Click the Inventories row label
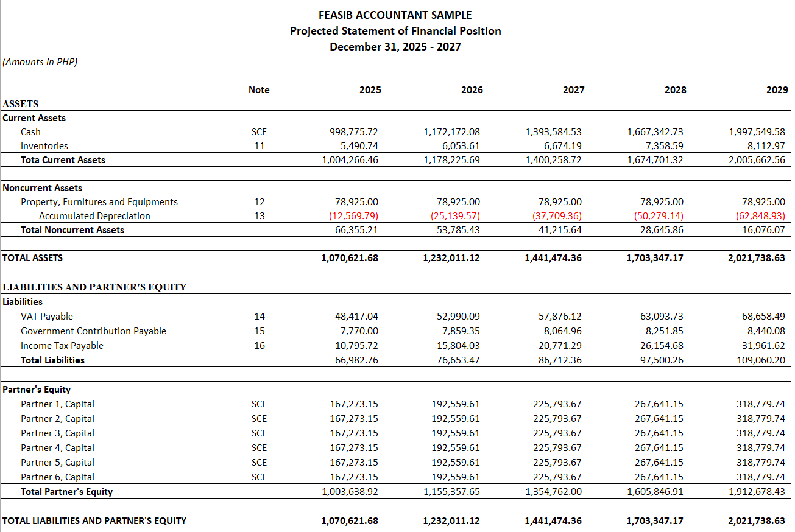The image size is (795, 532). click(x=44, y=145)
